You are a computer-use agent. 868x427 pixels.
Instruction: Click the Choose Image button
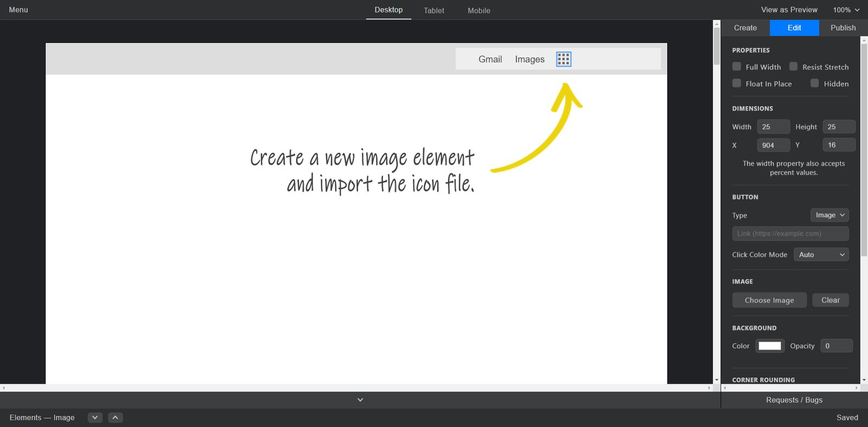[x=769, y=300]
